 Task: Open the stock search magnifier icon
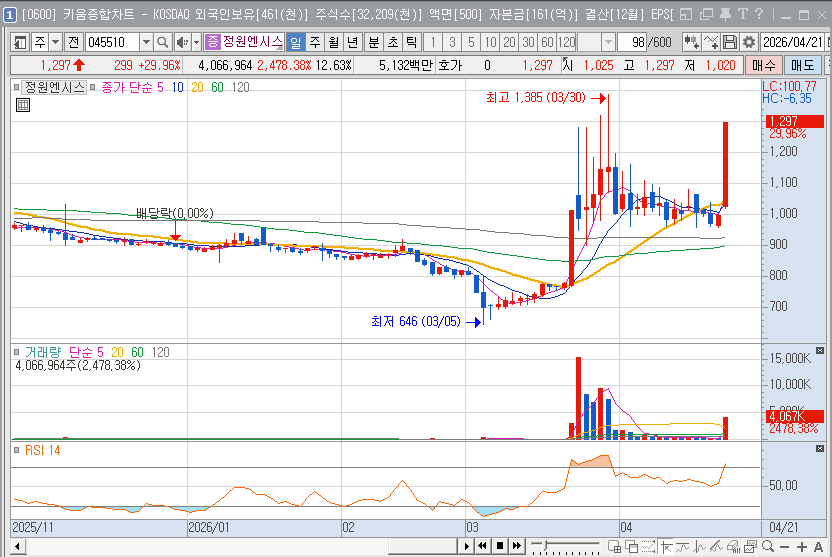tap(163, 42)
